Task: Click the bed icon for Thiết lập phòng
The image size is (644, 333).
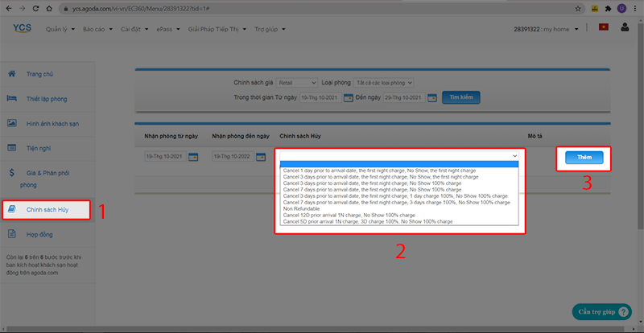Action: pyautogui.click(x=12, y=99)
